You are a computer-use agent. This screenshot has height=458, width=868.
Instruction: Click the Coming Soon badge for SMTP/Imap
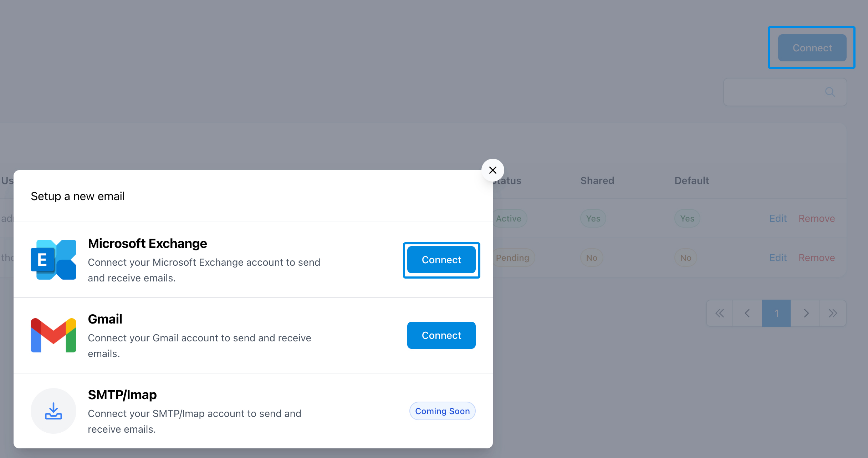442,411
